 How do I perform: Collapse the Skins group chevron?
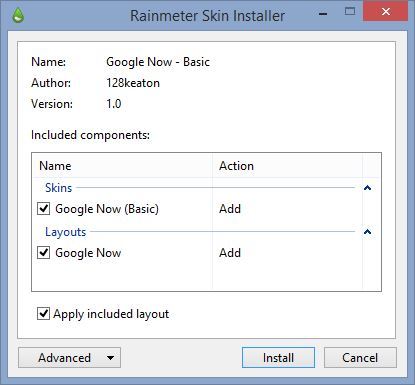(367, 188)
